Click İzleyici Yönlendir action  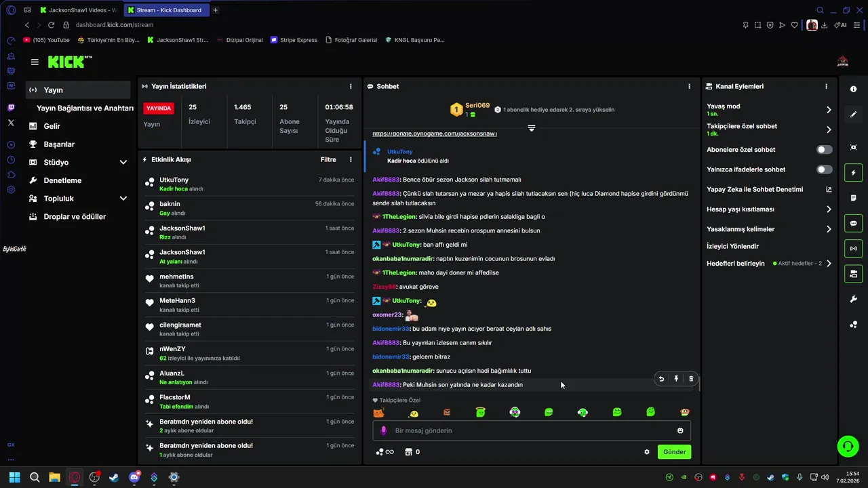732,247
